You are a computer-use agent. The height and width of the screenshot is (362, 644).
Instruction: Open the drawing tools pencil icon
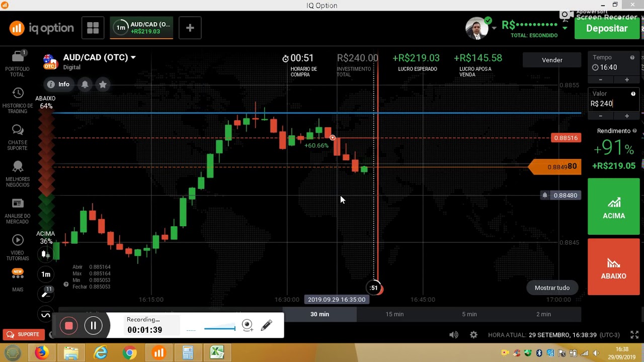[x=46, y=294]
